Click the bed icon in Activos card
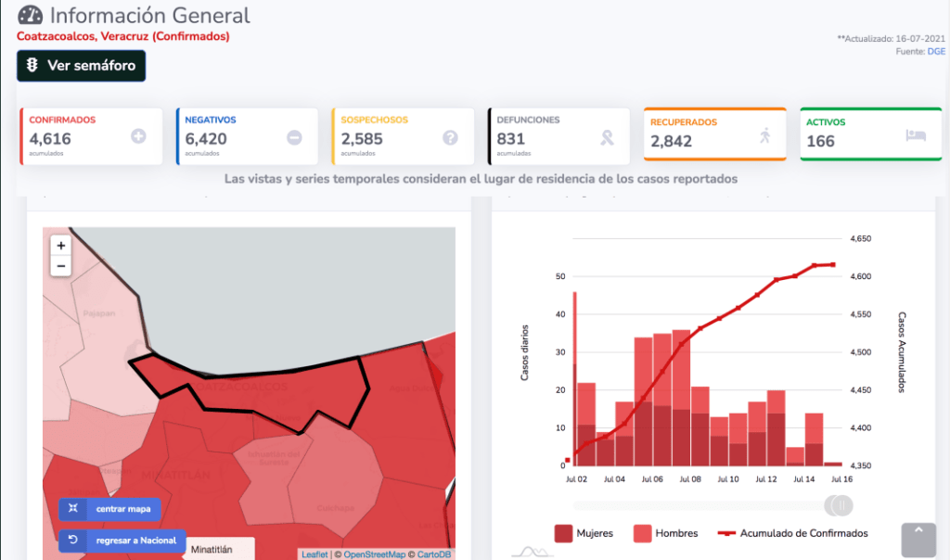 pyautogui.click(x=916, y=135)
